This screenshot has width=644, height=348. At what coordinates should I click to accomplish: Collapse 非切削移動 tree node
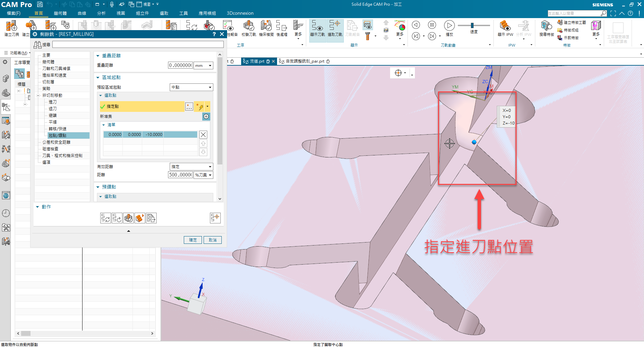(x=38, y=96)
